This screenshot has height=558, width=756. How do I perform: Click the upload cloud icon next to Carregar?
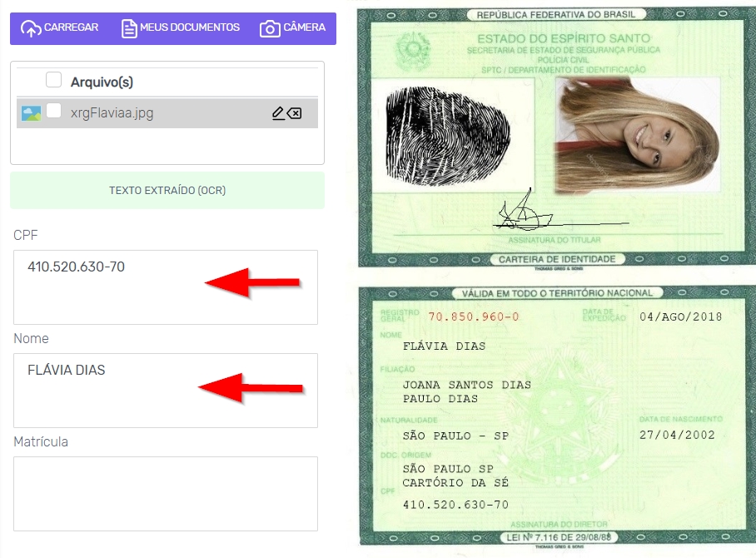coord(30,28)
